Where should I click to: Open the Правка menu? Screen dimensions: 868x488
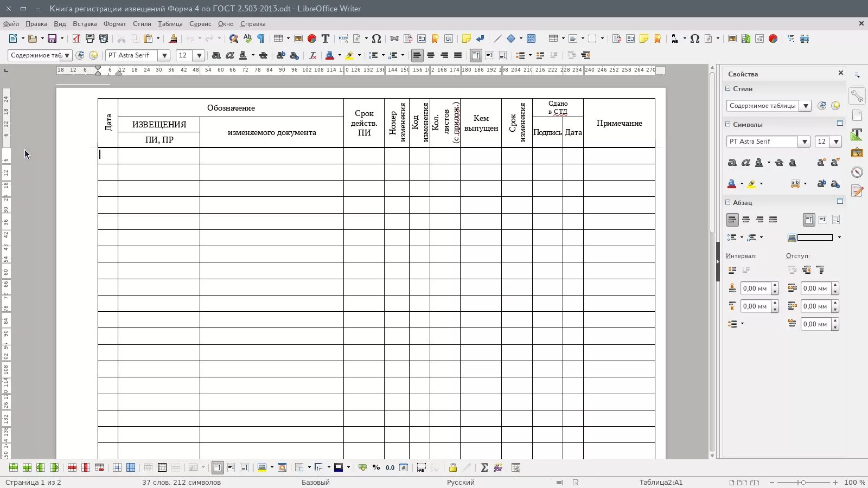[36, 24]
